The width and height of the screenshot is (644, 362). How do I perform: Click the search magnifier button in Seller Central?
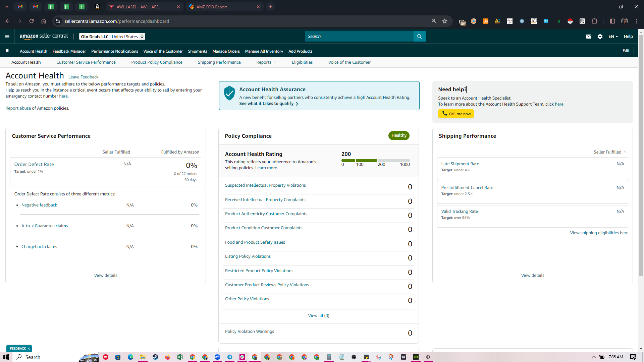coord(419,37)
